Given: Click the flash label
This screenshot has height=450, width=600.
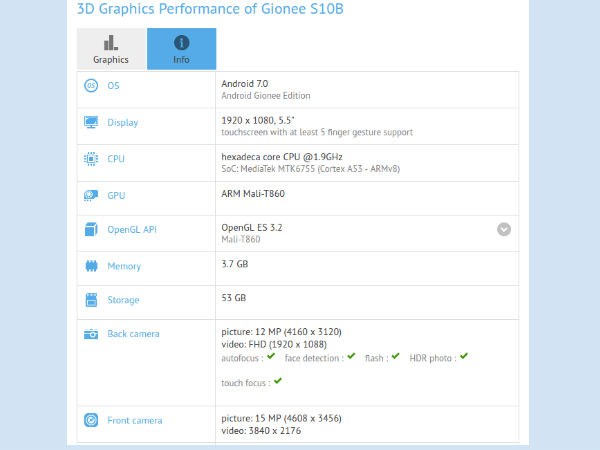Looking at the screenshot, I should point(377,358).
